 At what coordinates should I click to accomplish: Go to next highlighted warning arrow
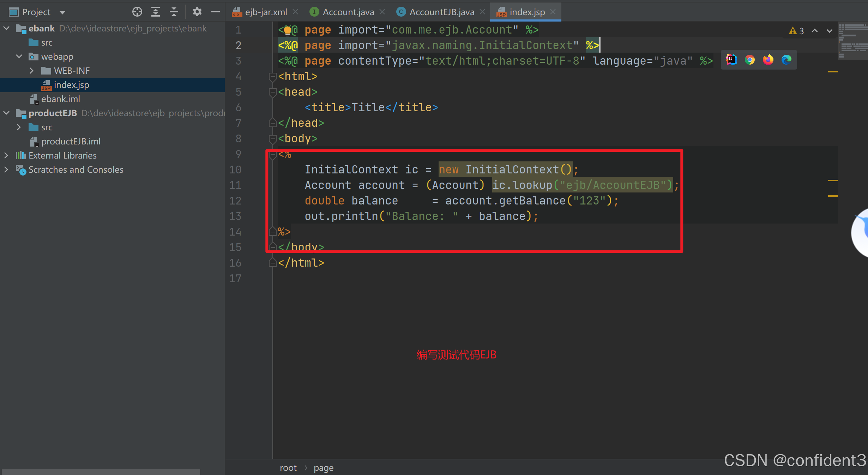830,31
